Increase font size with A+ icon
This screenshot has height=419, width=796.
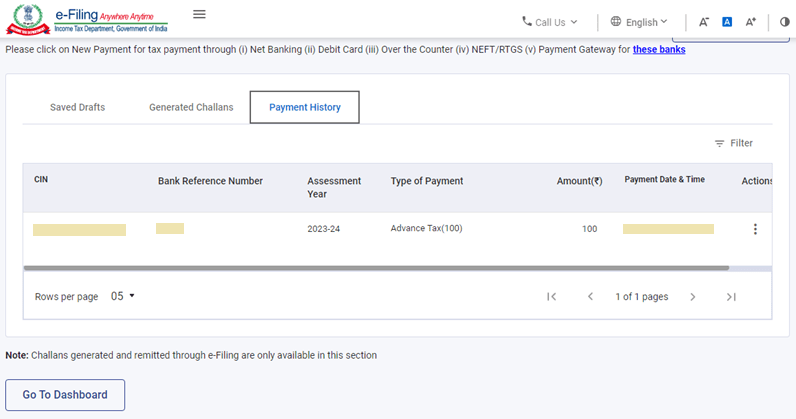click(x=751, y=22)
